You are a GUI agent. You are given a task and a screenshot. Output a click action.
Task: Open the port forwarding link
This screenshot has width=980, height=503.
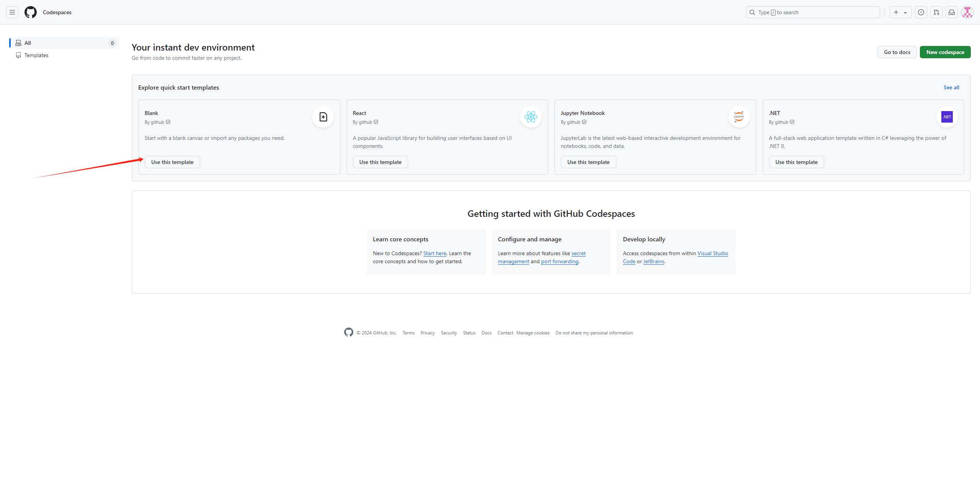[x=560, y=261]
